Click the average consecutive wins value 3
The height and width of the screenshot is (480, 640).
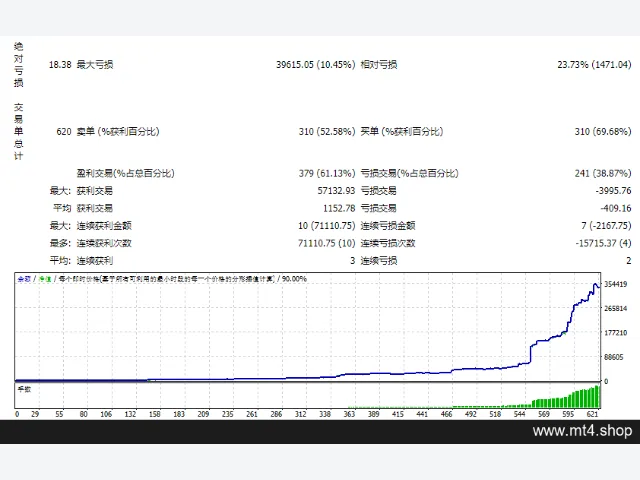point(353,261)
